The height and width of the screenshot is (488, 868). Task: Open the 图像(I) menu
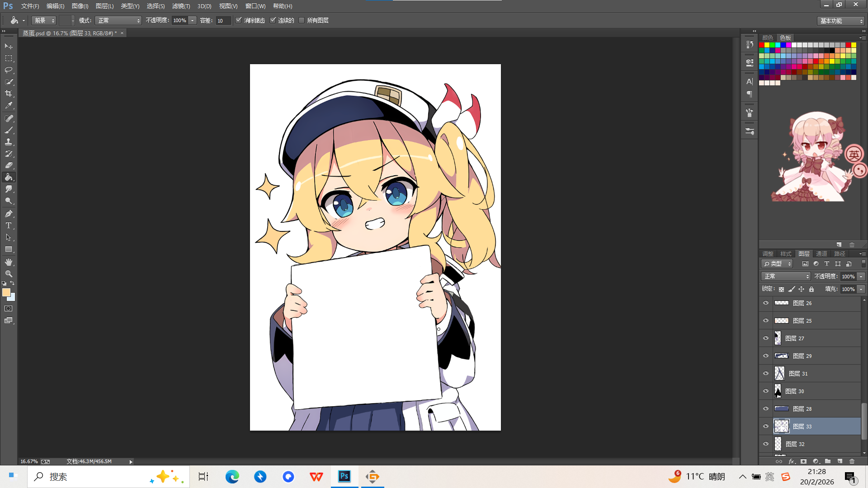pos(80,6)
